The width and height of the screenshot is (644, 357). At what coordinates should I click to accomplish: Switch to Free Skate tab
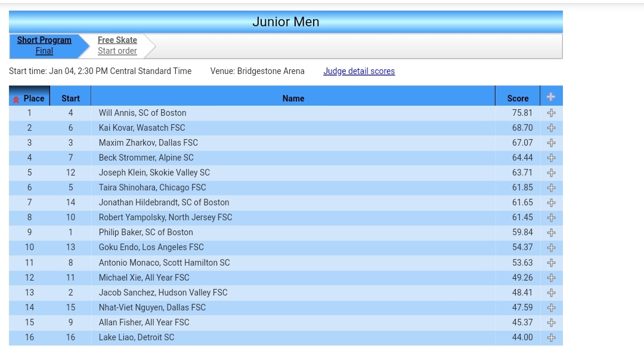117,40
